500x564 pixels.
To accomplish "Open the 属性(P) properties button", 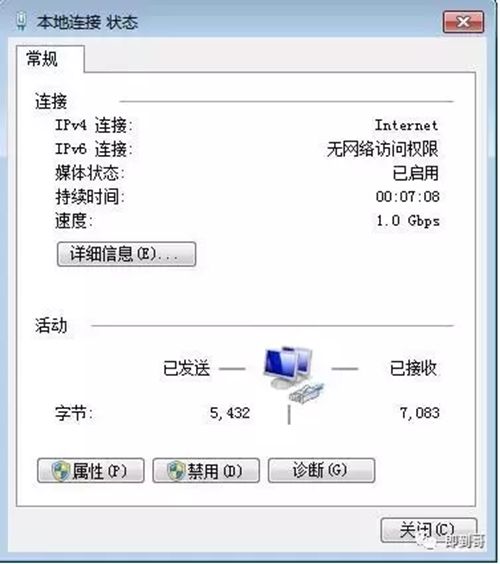I will pyautogui.click(x=91, y=470).
